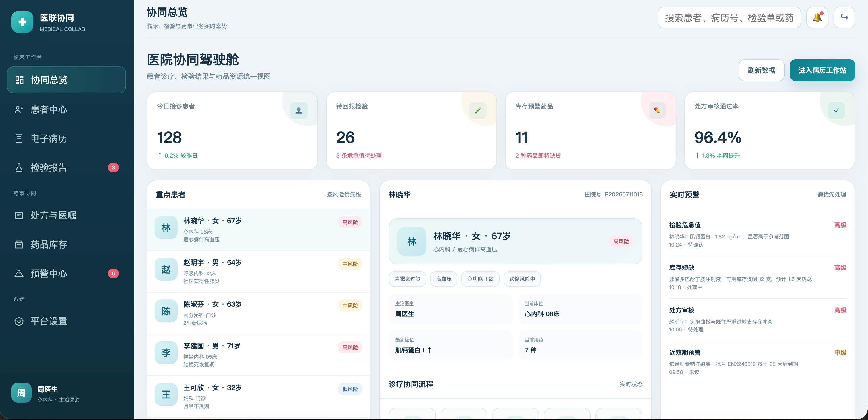Click the text 3 条危急值待处理
Screen dimensions: 868x420
coord(358,156)
